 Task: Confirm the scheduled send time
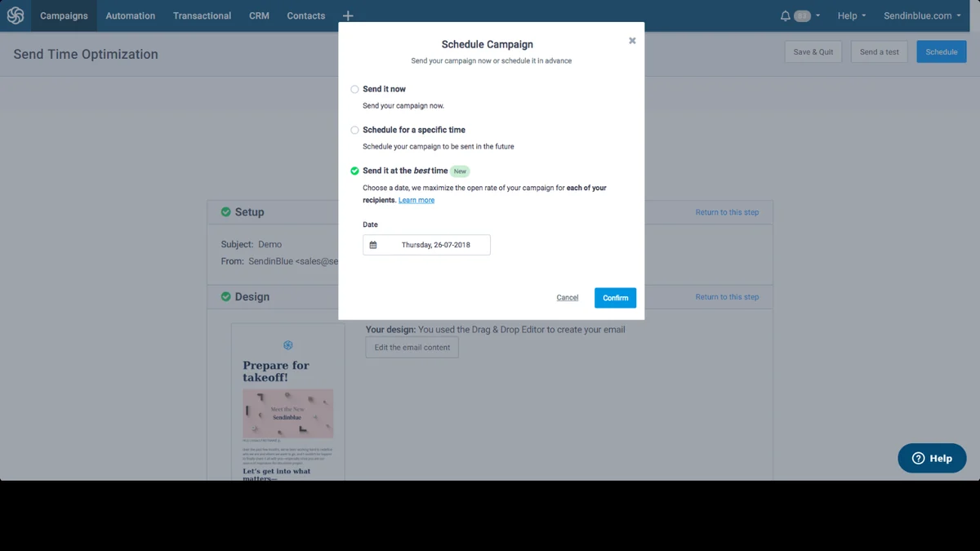point(615,297)
